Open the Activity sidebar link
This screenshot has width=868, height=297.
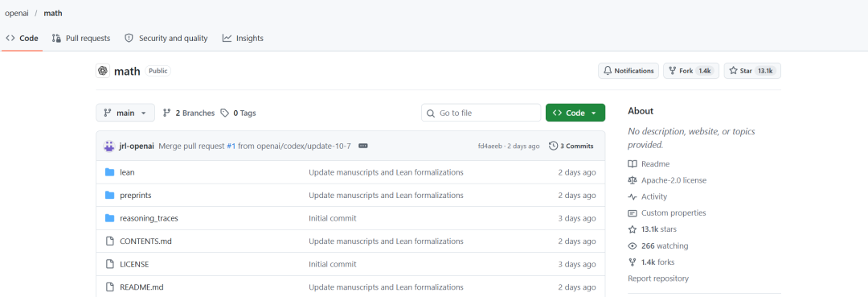(x=648, y=196)
